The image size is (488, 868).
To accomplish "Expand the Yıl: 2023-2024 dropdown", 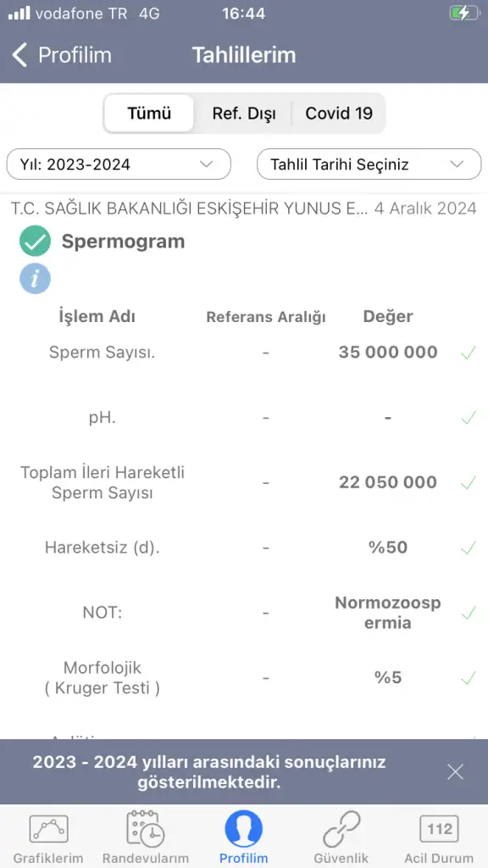I will (119, 164).
